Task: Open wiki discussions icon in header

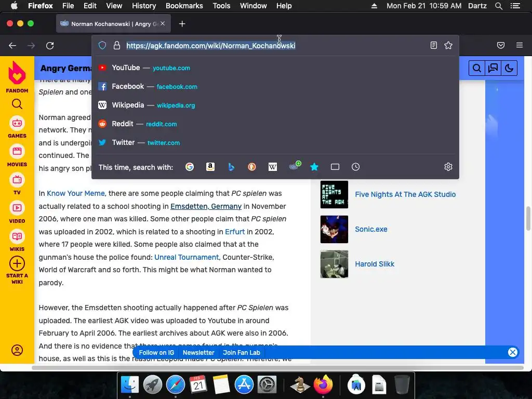Action: coord(493,68)
